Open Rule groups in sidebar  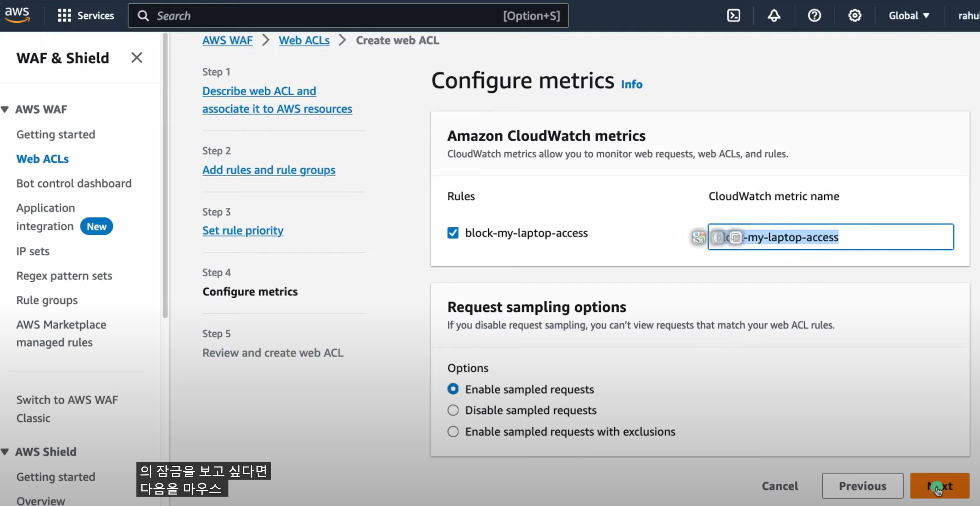[x=47, y=300]
